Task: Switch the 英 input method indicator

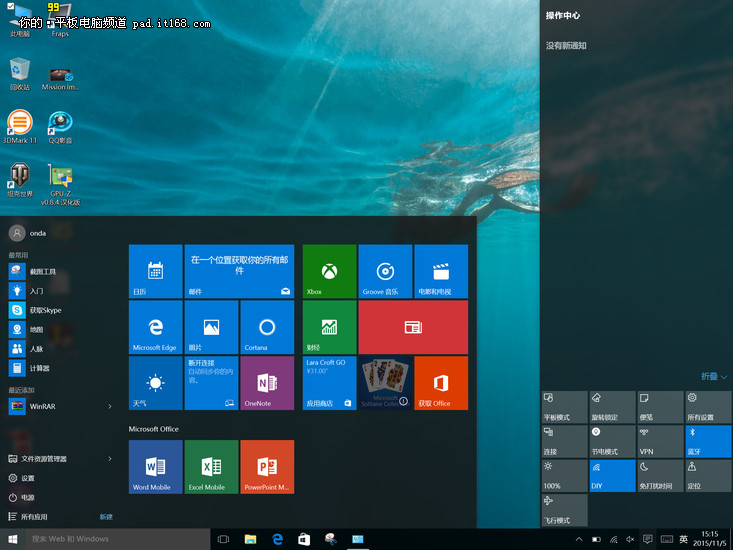Action: [x=683, y=539]
